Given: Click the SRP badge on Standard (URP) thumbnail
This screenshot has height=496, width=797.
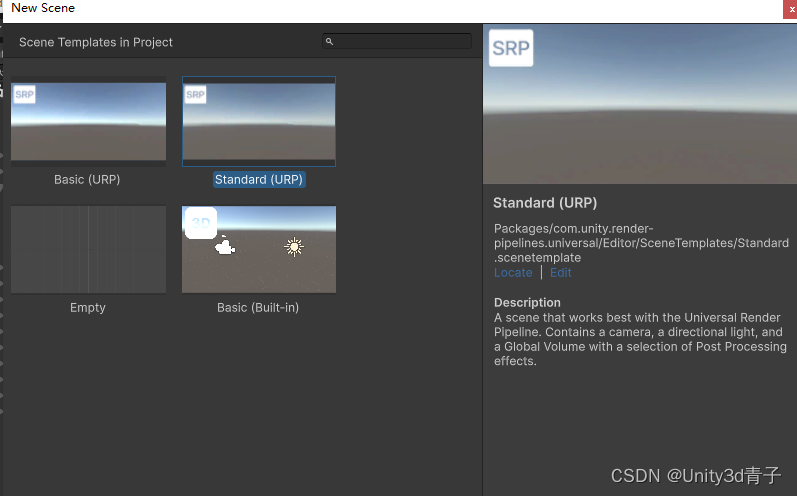Looking at the screenshot, I should [x=195, y=94].
